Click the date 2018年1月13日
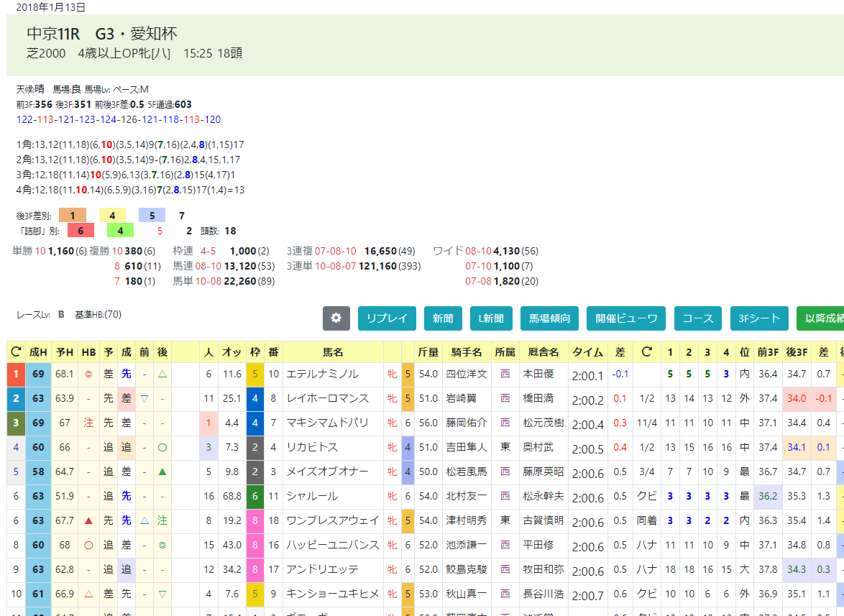Image resolution: width=844 pixels, height=616 pixels. [x=50, y=7]
